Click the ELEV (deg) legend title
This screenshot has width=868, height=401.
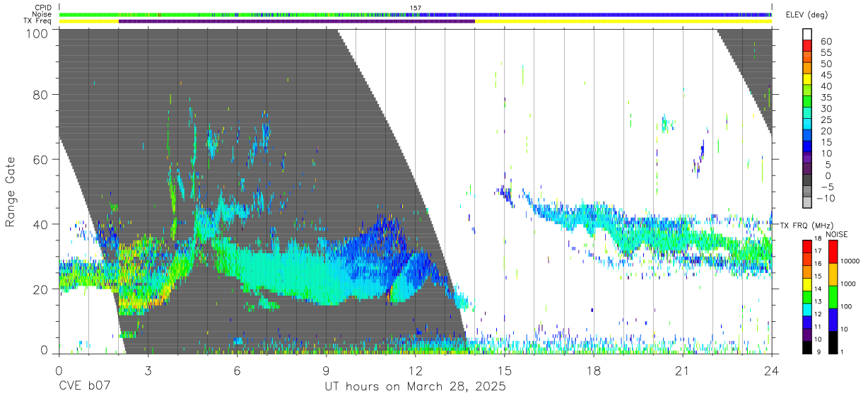pyautogui.click(x=807, y=15)
